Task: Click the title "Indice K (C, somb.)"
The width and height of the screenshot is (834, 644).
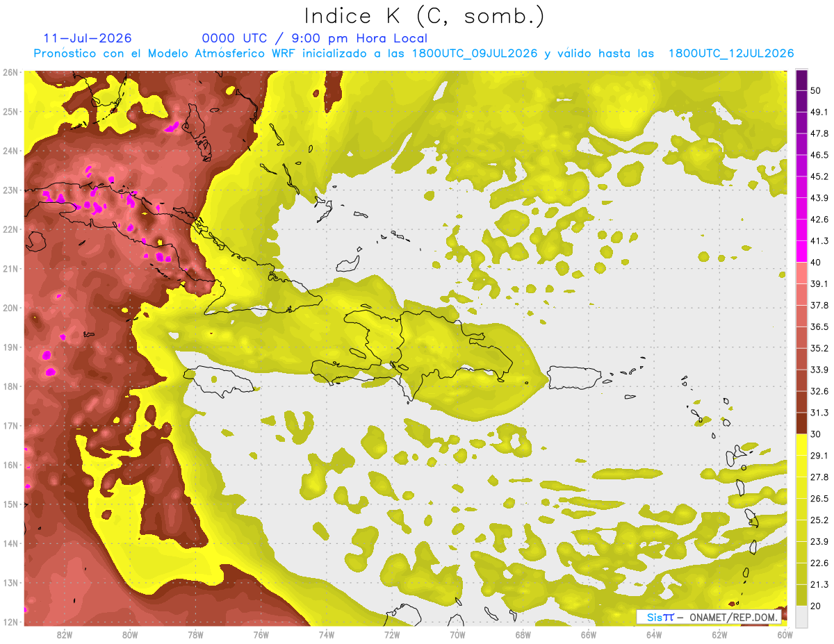Action: pyautogui.click(x=425, y=17)
